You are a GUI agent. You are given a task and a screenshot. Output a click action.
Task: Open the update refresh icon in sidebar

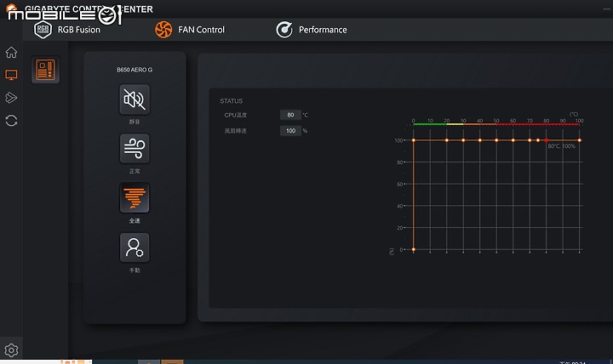pyautogui.click(x=11, y=120)
